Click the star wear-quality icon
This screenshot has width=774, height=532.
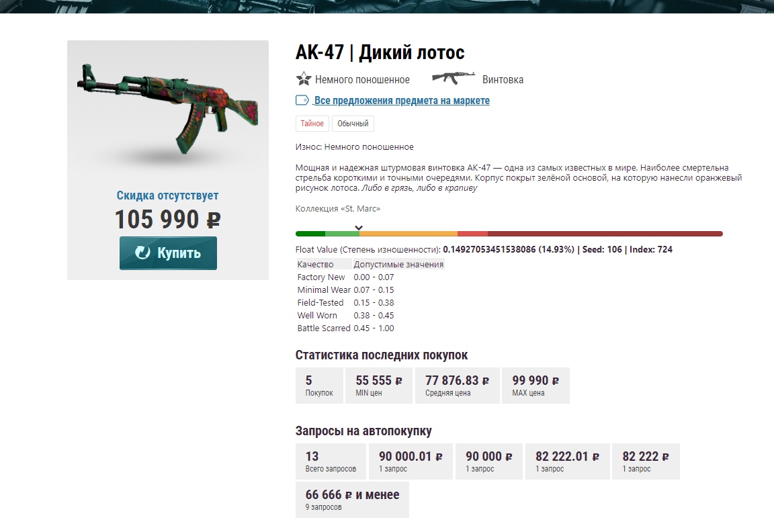click(x=304, y=79)
